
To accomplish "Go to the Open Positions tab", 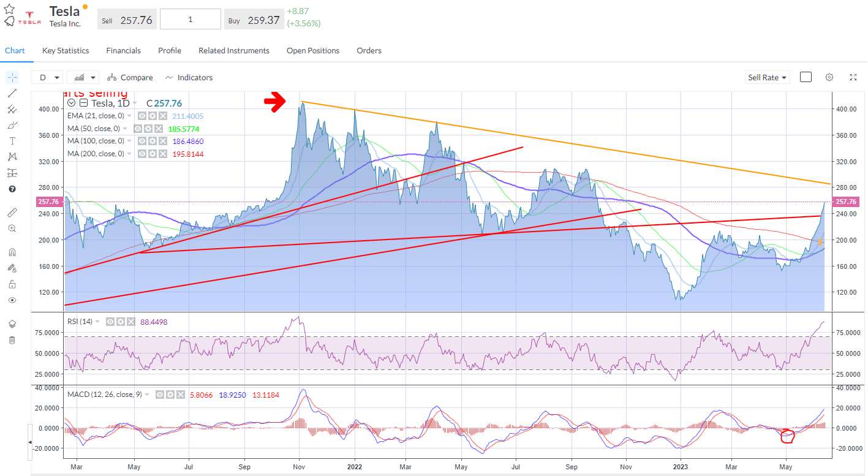I will coord(313,51).
